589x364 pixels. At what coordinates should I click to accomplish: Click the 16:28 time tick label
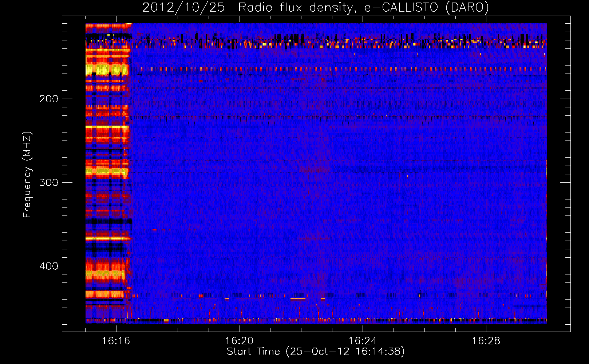(x=486, y=341)
